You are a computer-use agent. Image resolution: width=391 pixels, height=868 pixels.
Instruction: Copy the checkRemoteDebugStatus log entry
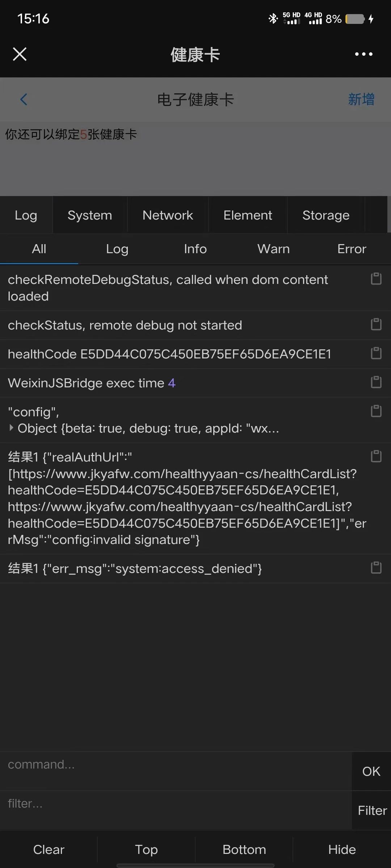[376, 279]
